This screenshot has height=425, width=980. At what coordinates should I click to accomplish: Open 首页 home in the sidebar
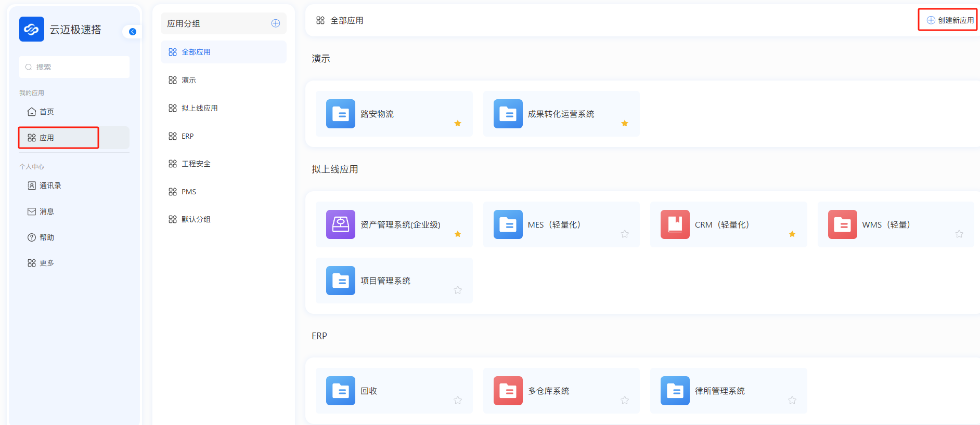click(46, 112)
